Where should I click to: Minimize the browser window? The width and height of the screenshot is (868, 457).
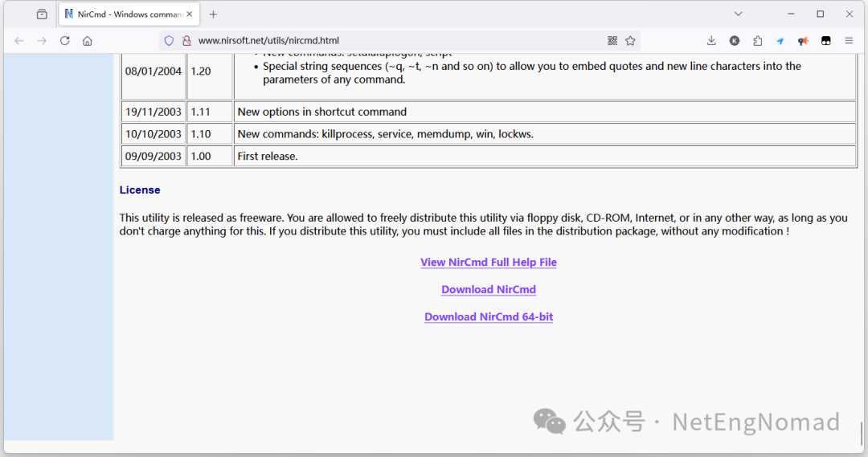[x=791, y=14]
